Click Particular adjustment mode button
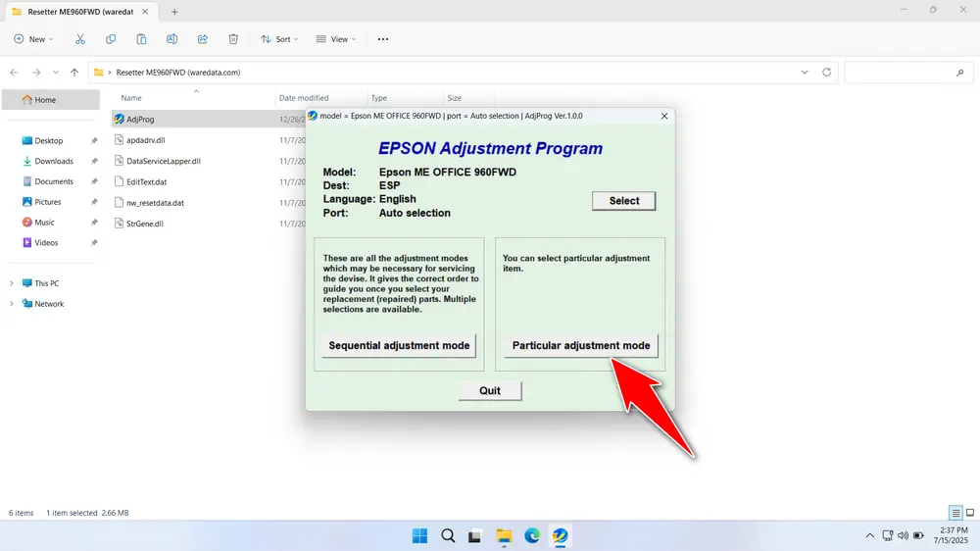This screenshot has width=980, height=551. point(580,345)
